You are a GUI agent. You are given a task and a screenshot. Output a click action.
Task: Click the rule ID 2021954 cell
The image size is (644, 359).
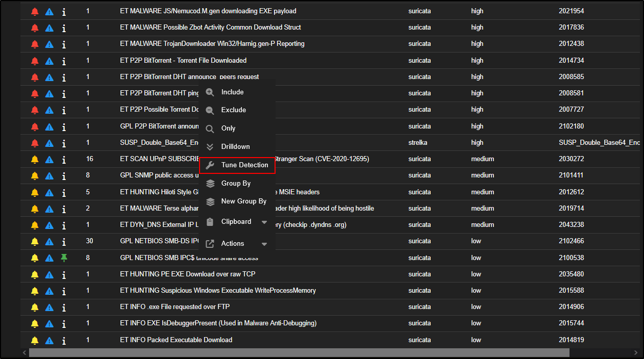coord(571,11)
